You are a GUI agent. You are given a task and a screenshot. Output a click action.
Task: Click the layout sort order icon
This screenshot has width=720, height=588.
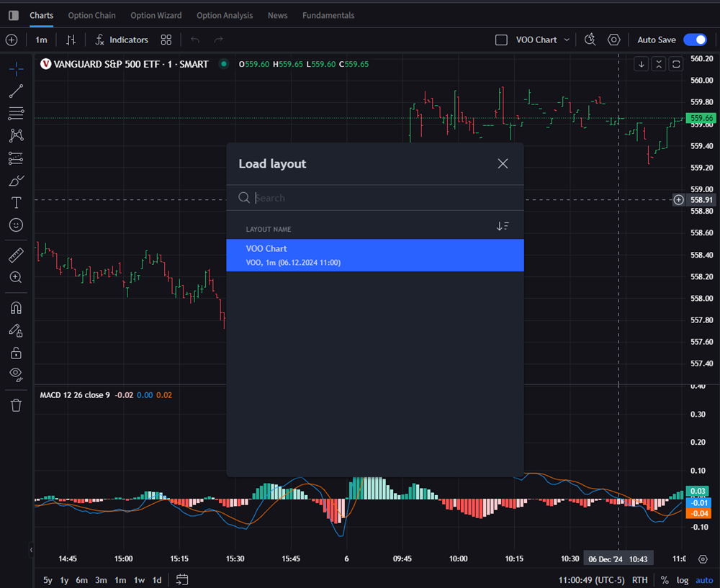click(503, 226)
